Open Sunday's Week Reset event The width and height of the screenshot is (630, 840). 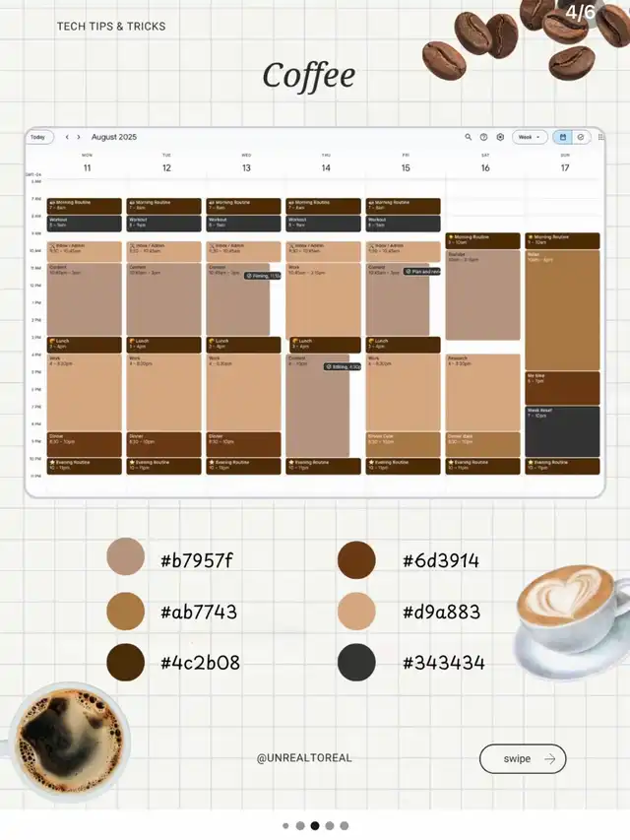[x=562, y=430]
